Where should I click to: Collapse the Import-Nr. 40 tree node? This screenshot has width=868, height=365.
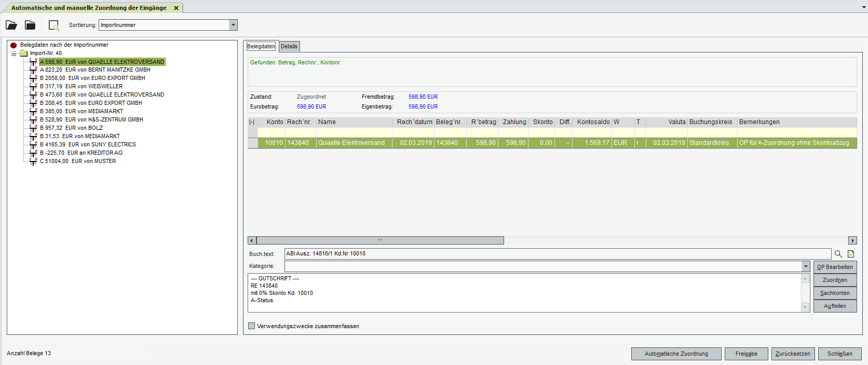(14, 53)
